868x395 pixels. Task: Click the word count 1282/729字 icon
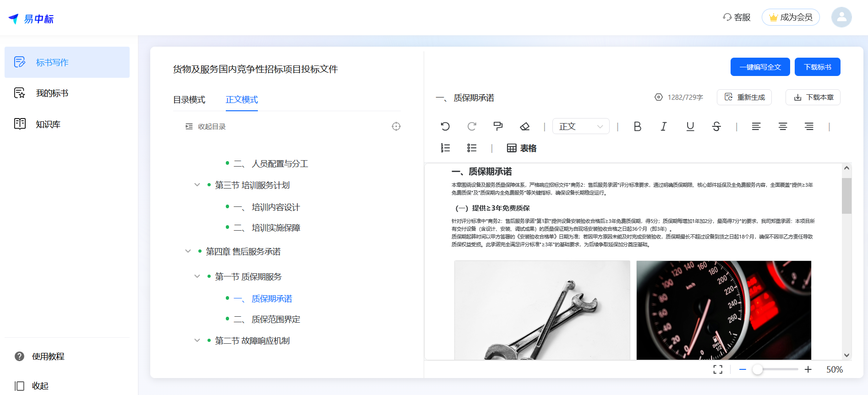tap(659, 97)
